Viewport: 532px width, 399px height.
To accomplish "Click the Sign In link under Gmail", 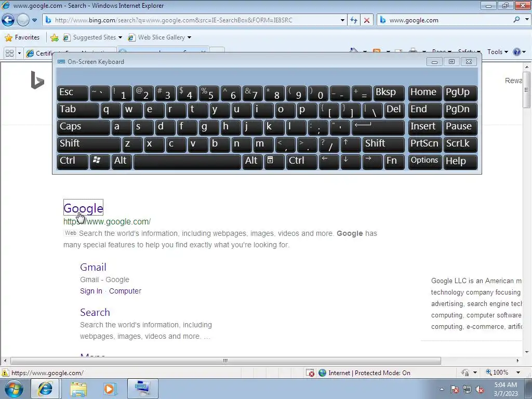I will (91, 291).
